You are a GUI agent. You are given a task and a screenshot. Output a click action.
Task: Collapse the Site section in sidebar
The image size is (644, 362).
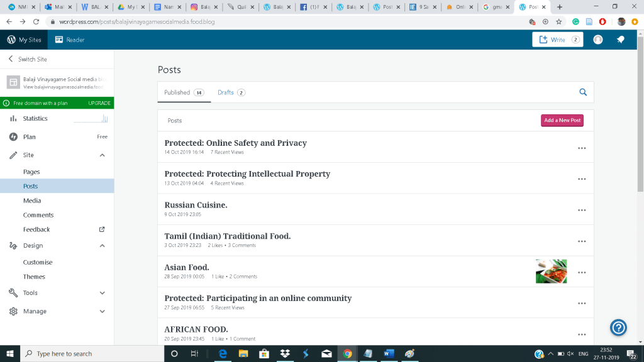click(103, 155)
